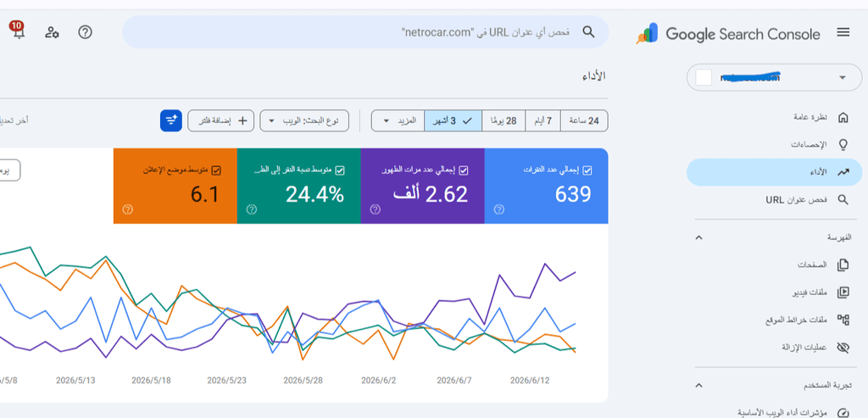This screenshot has width=868, height=418.
Task: Click the crossed eye icon for عمليات الإزالة
Action: coord(843,347)
